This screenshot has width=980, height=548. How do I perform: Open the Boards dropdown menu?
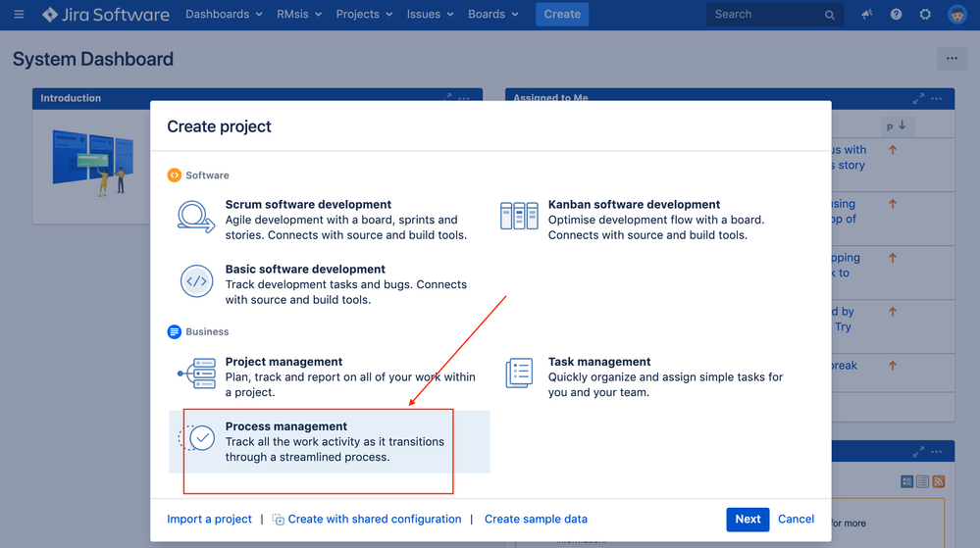(493, 14)
